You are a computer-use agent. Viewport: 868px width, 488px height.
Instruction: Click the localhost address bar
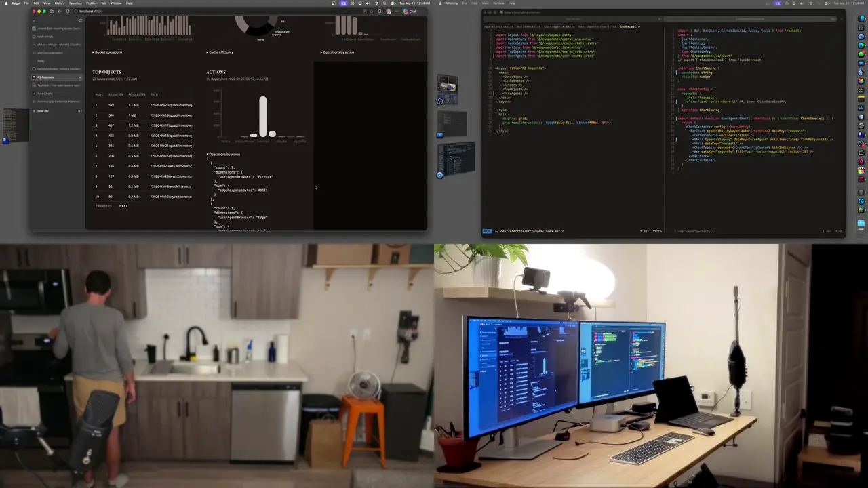(x=203, y=12)
